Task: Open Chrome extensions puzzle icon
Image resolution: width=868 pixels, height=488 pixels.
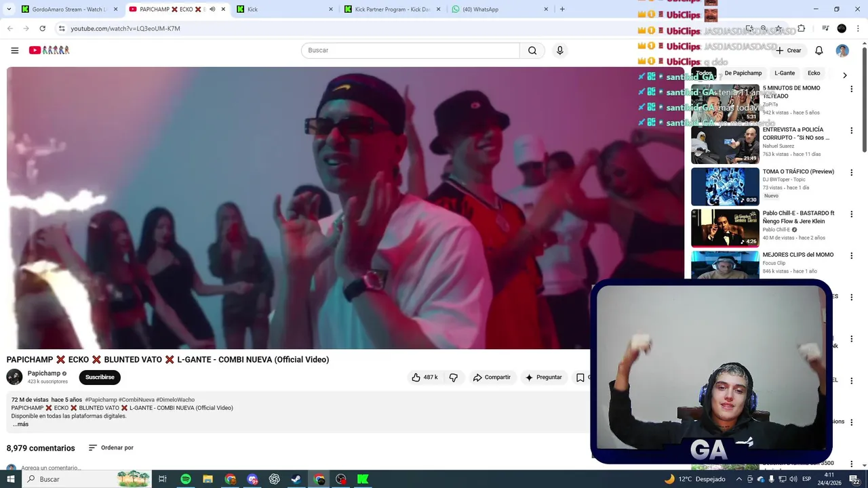Action: point(801,28)
